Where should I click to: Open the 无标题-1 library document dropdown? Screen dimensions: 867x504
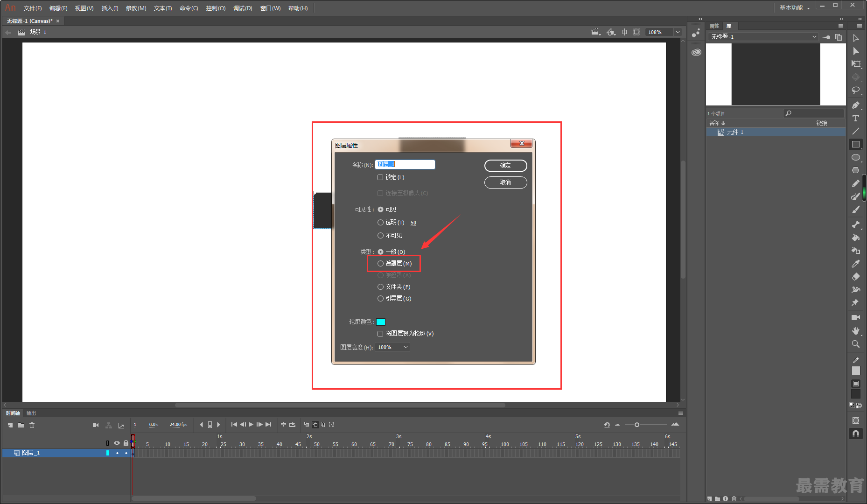[x=763, y=37]
